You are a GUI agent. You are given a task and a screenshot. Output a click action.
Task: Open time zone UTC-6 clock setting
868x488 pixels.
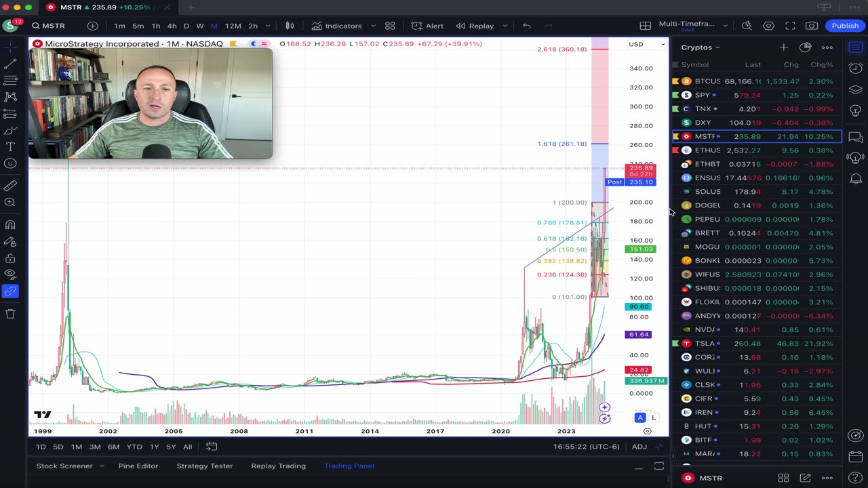(586, 447)
